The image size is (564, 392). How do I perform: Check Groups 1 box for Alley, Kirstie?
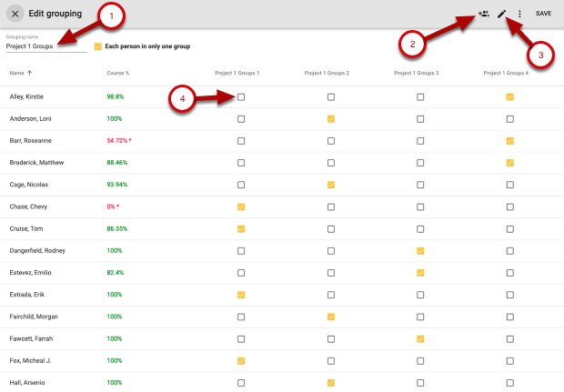241,96
